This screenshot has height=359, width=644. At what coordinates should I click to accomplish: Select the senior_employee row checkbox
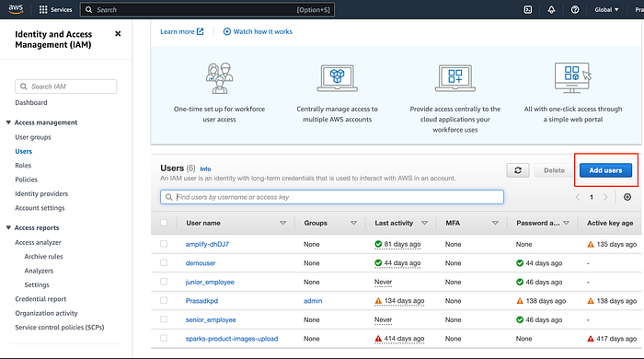click(164, 319)
